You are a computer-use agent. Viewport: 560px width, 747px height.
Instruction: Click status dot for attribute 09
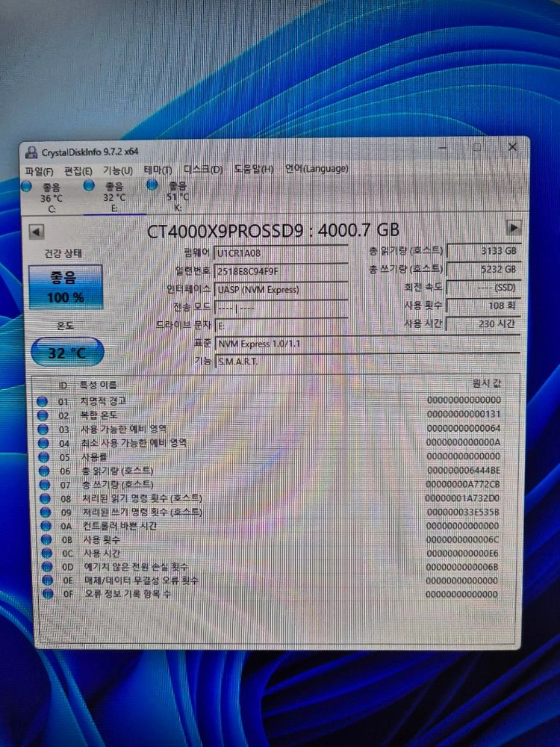46,512
